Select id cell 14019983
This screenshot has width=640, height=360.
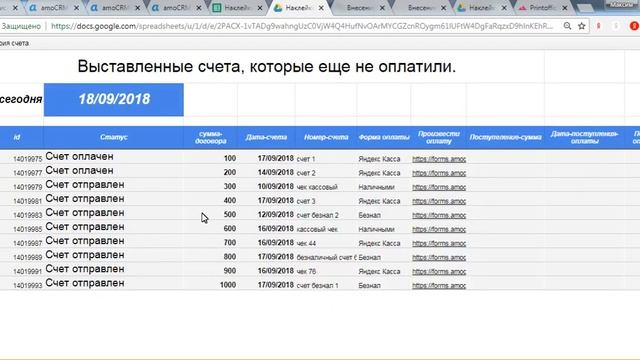(27, 215)
